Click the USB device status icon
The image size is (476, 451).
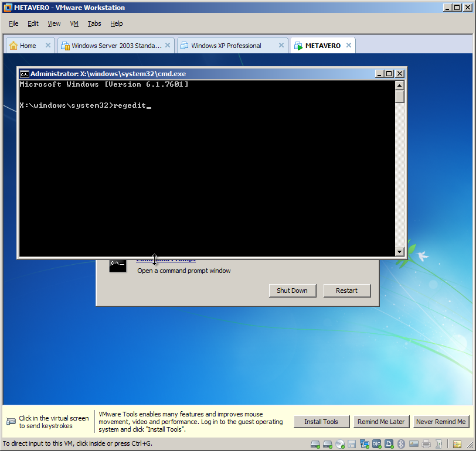coord(438,445)
